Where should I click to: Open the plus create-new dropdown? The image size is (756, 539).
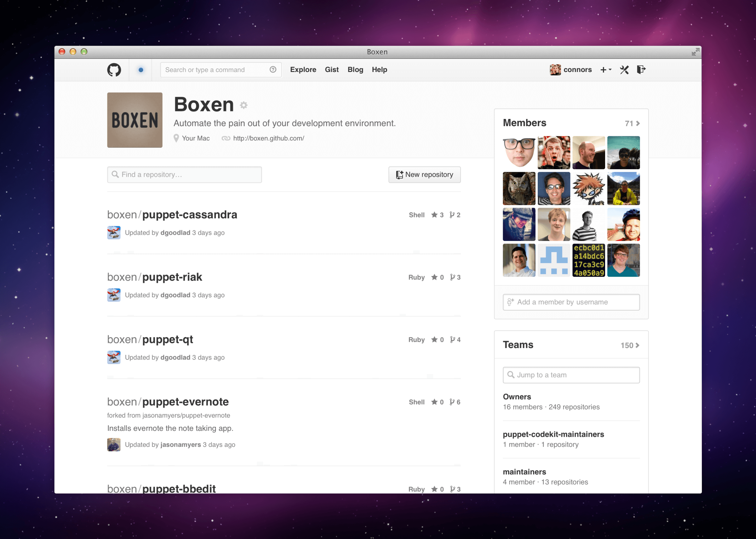605,70
